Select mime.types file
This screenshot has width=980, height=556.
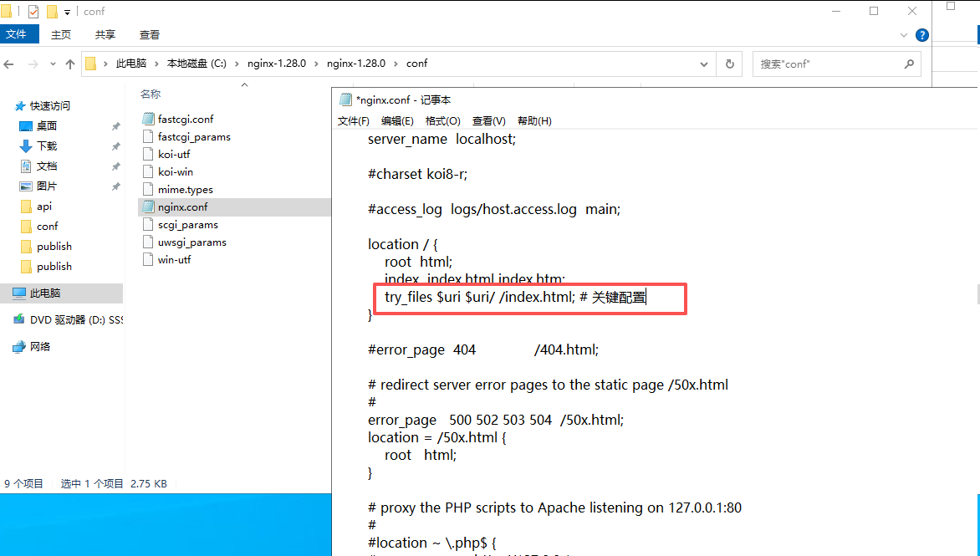pos(185,189)
